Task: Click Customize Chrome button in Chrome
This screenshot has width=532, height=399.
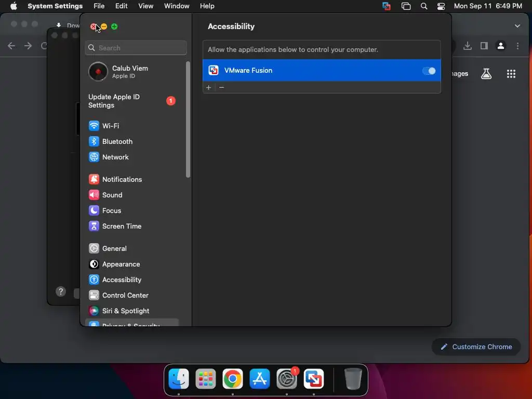Action: point(476,347)
